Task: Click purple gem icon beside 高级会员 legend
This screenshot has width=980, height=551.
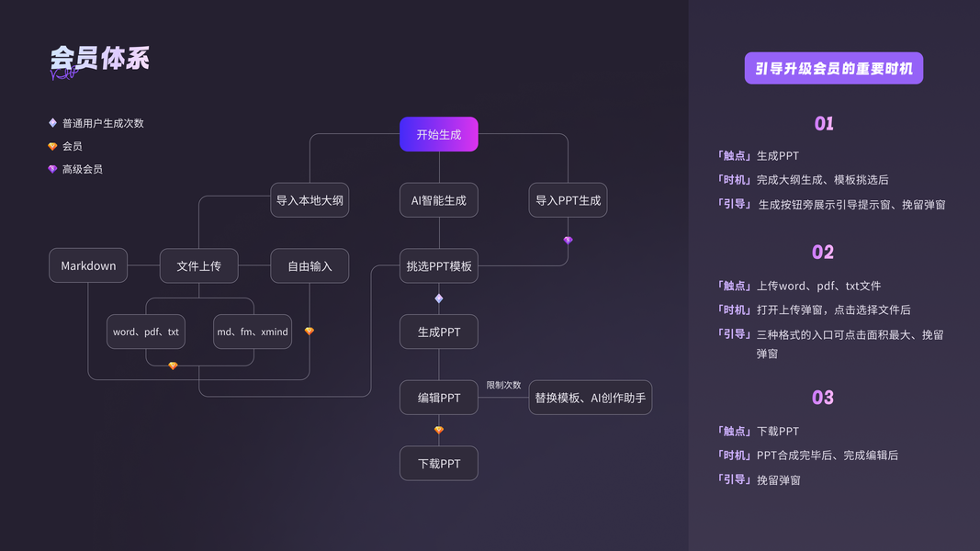Action: pyautogui.click(x=52, y=169)
